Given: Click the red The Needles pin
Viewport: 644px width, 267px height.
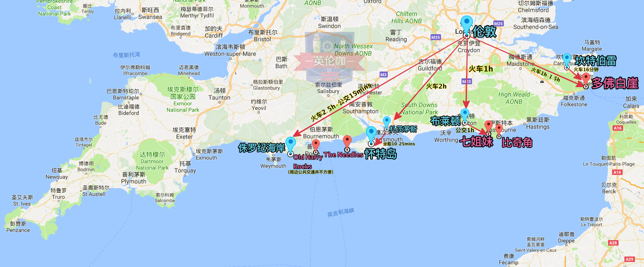Looking at the screenshot, I should [347, 142].
